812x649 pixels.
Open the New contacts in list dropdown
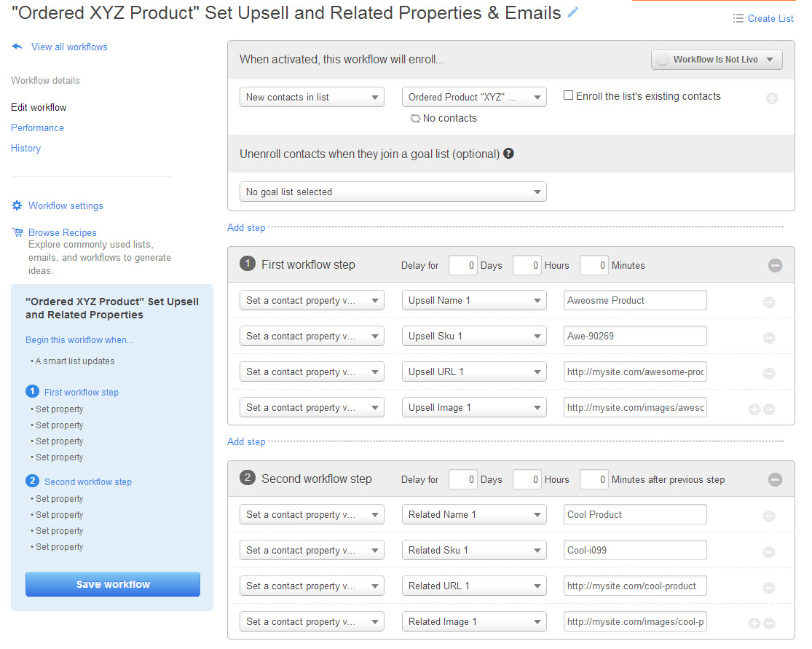311,98
